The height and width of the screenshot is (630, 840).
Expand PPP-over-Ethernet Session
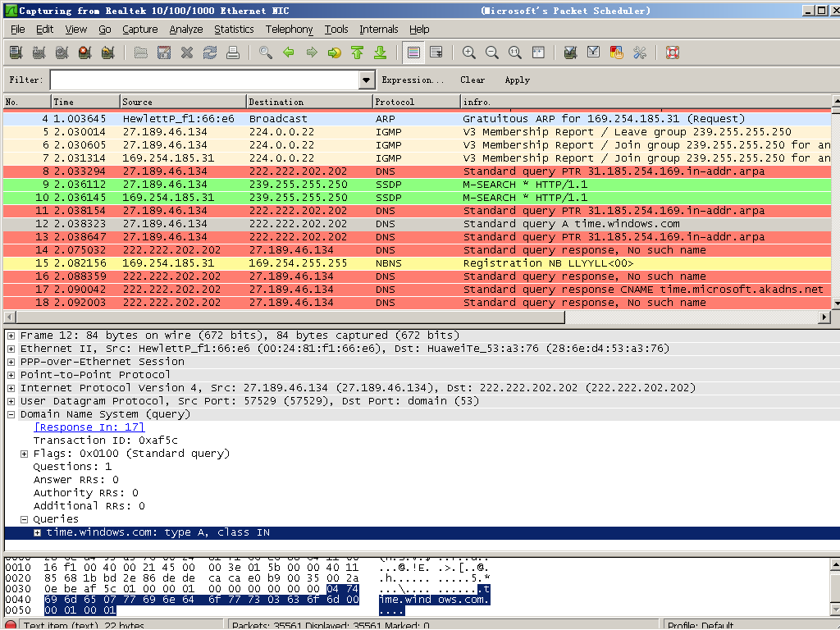(x=11, y=362)
